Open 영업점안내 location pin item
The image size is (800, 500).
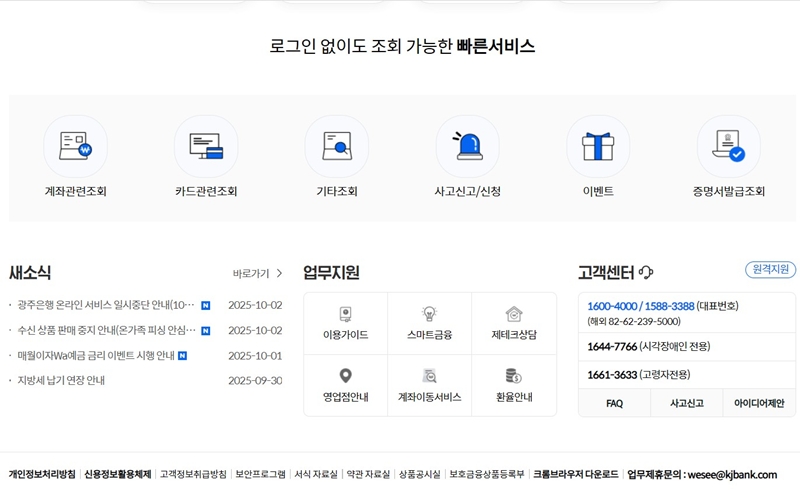click(345, 386)
